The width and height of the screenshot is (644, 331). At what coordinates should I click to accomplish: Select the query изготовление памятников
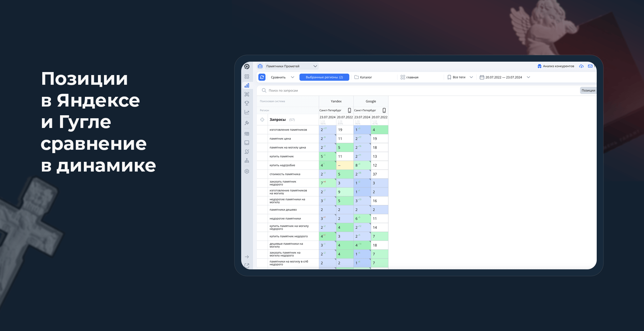(x=288, y=130)
